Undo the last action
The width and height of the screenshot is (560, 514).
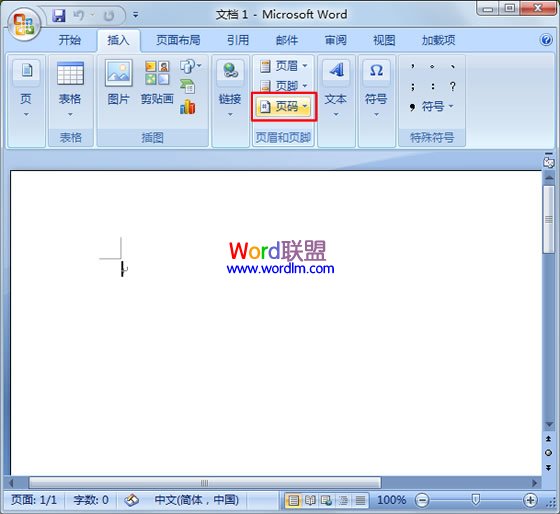[78, 15]
